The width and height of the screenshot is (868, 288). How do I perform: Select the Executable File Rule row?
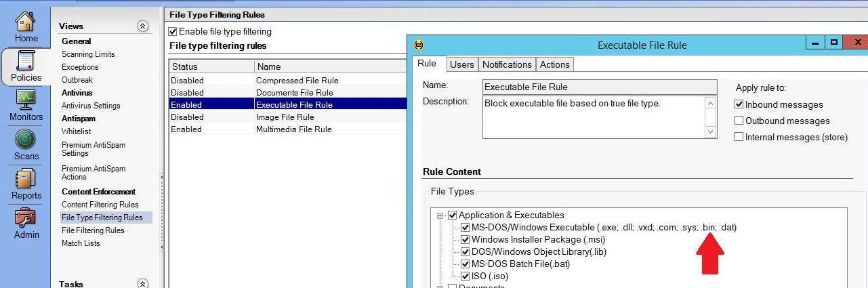coord(288,104)
